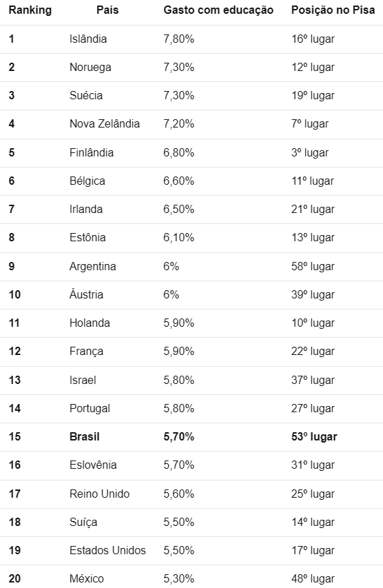Image resolution: width=383 pixels, height=588 pixels.
Task: Select the Posição no Pisa header
Action: click(333, 10)
